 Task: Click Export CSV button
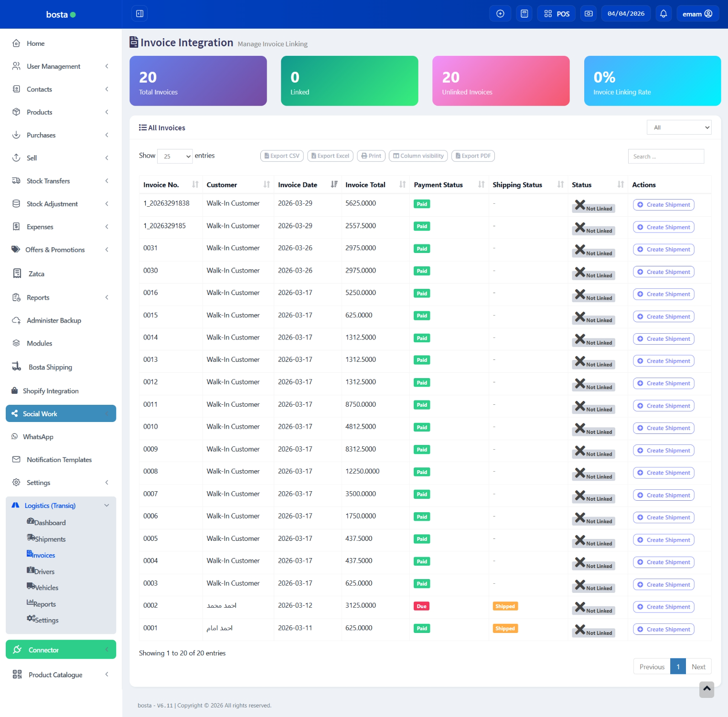(x=282, y=156)
